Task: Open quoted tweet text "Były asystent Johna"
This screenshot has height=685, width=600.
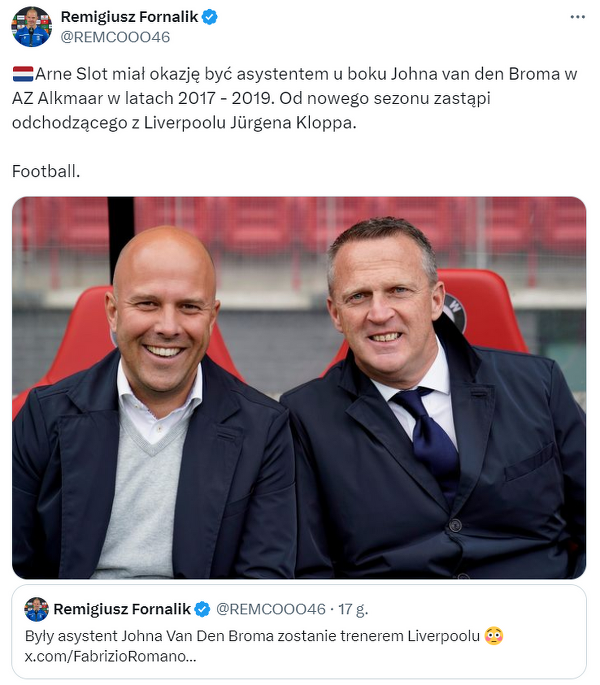Action: point(250,636)
